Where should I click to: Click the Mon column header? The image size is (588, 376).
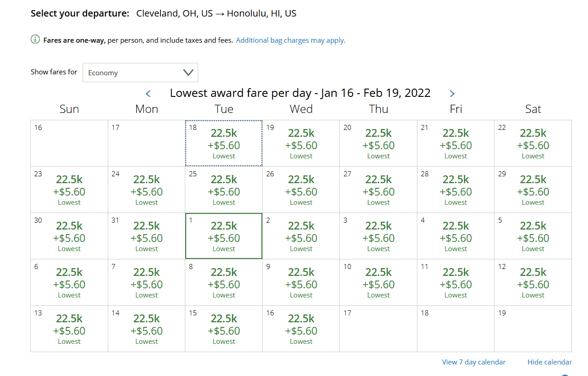pos(147,109)
